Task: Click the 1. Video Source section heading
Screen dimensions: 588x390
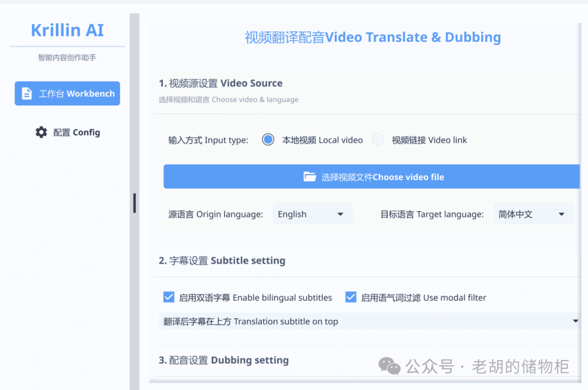Action: pos(220,83)
